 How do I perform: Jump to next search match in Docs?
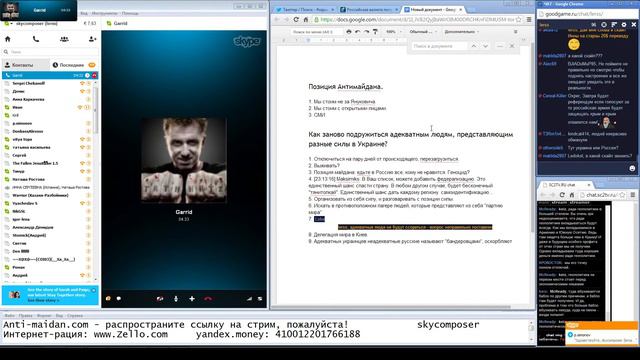click(x=485, y=46)
